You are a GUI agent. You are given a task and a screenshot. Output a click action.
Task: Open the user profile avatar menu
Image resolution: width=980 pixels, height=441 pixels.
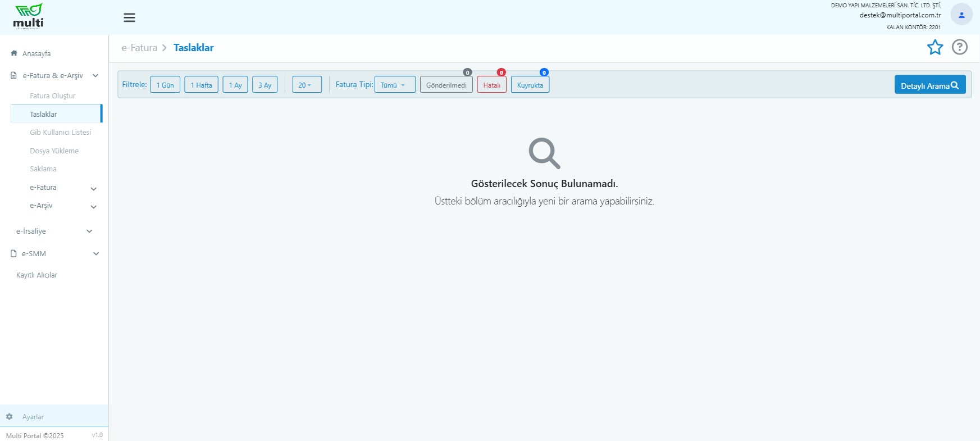coord(961,15)
